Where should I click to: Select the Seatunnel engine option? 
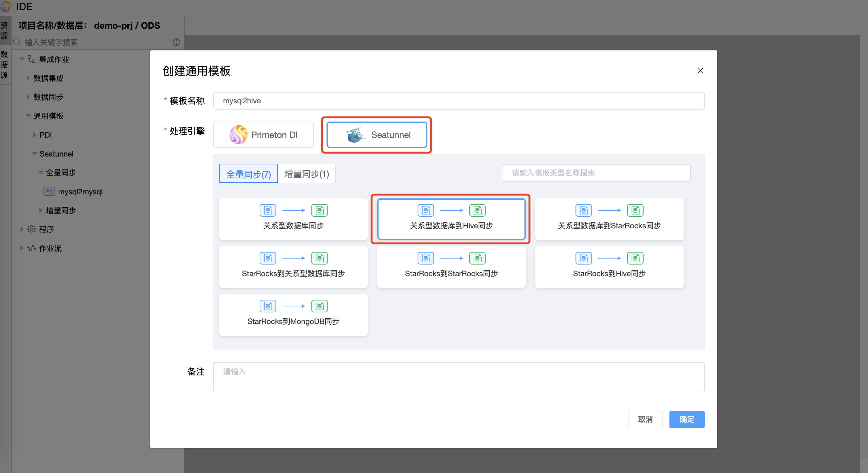(x=377, y=135)
